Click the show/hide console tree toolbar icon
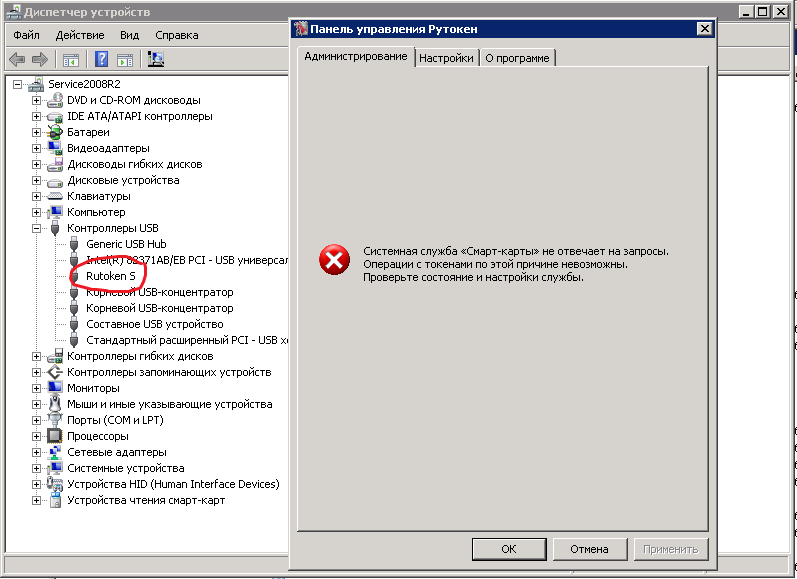 click(71, 59)
